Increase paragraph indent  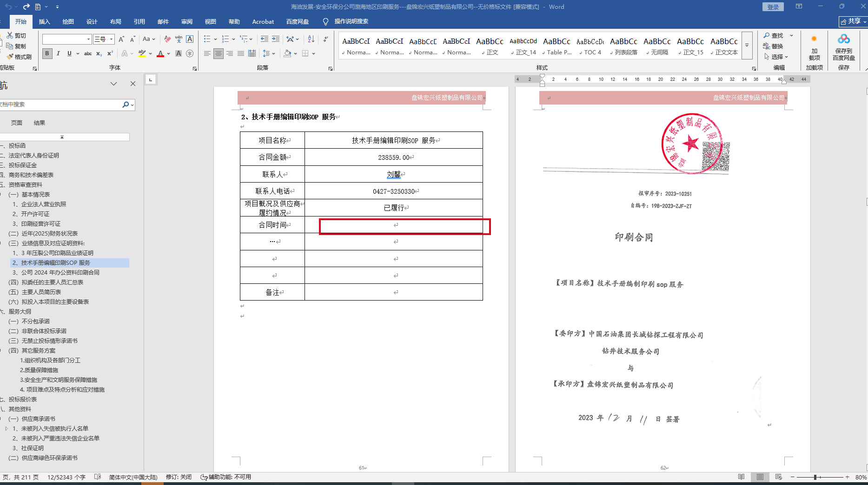click(276, 39)
